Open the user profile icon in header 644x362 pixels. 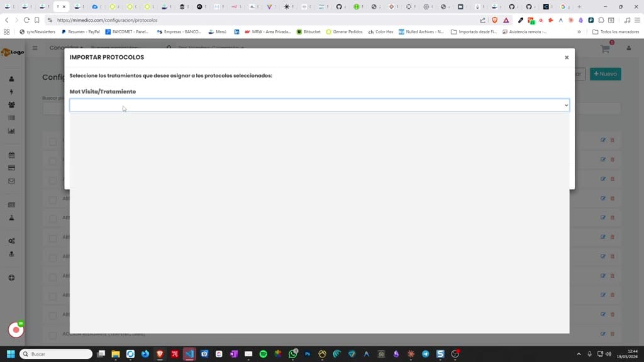click(628, 48)
